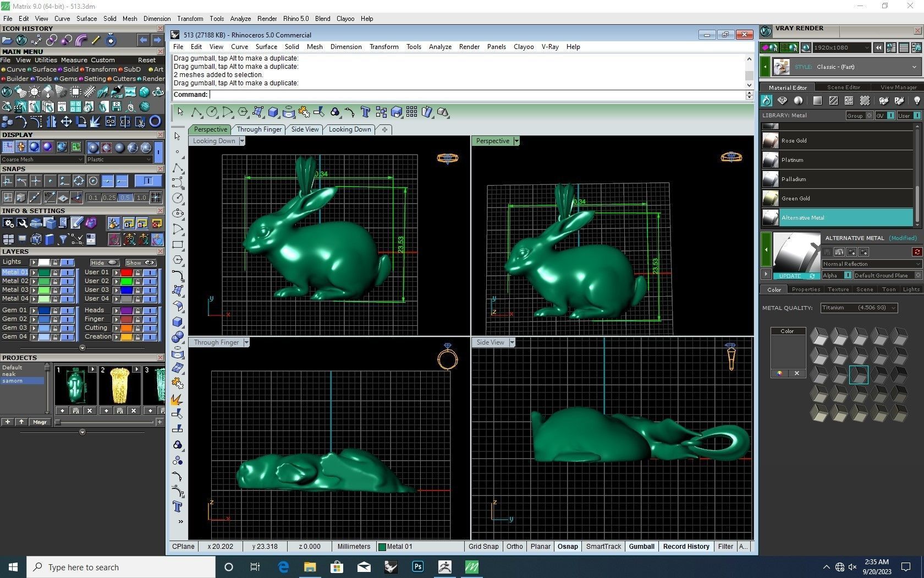Click the gem material icon in Material Editor
924x578 pixels.
(782, 100)
